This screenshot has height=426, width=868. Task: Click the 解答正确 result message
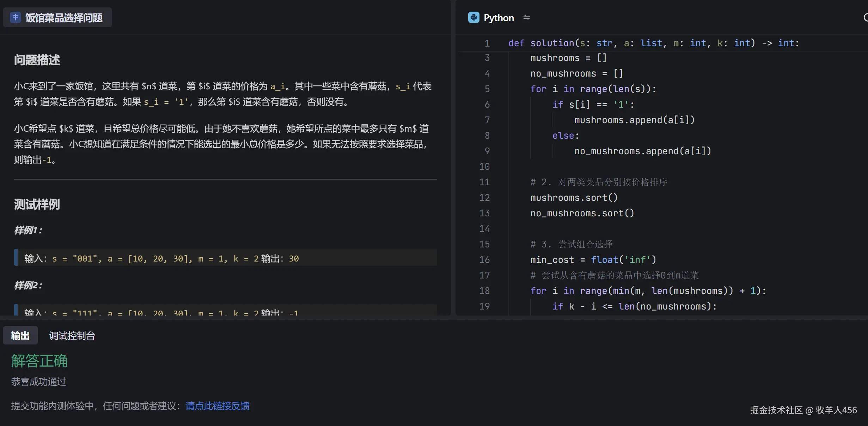39,361
